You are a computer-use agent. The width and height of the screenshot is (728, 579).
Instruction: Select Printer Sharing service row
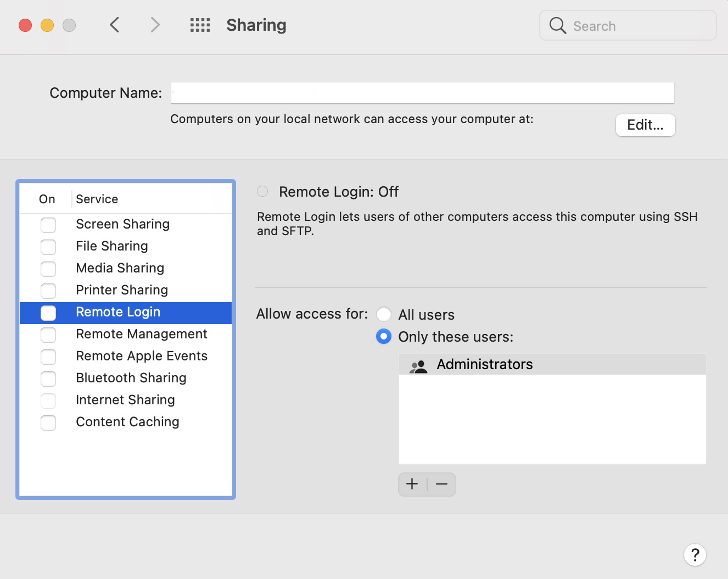point(126,290)
